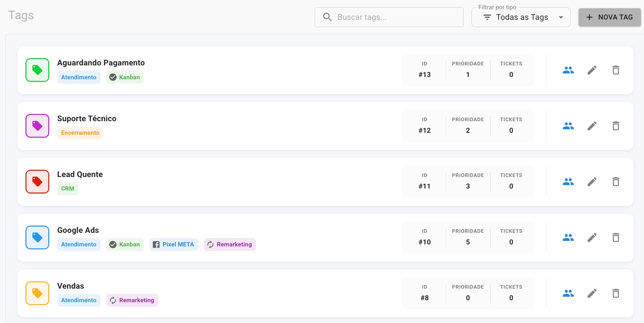Select the Aguardando Pagamento title
Viewport: 644px width, 323px height.
point(101,63)
